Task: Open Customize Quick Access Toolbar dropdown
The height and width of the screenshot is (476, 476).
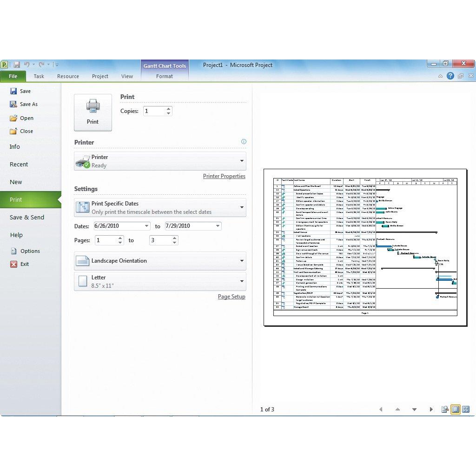Action: click(56, 65)
